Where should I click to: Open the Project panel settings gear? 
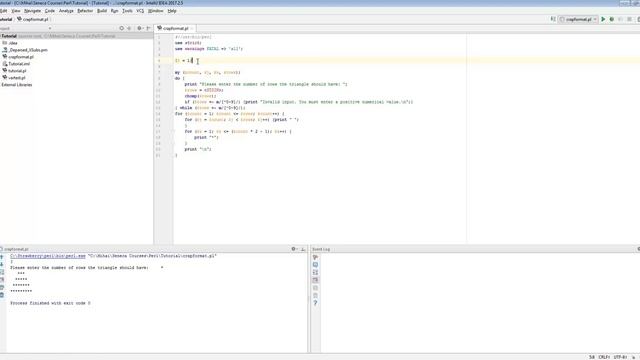pos(140,28)
